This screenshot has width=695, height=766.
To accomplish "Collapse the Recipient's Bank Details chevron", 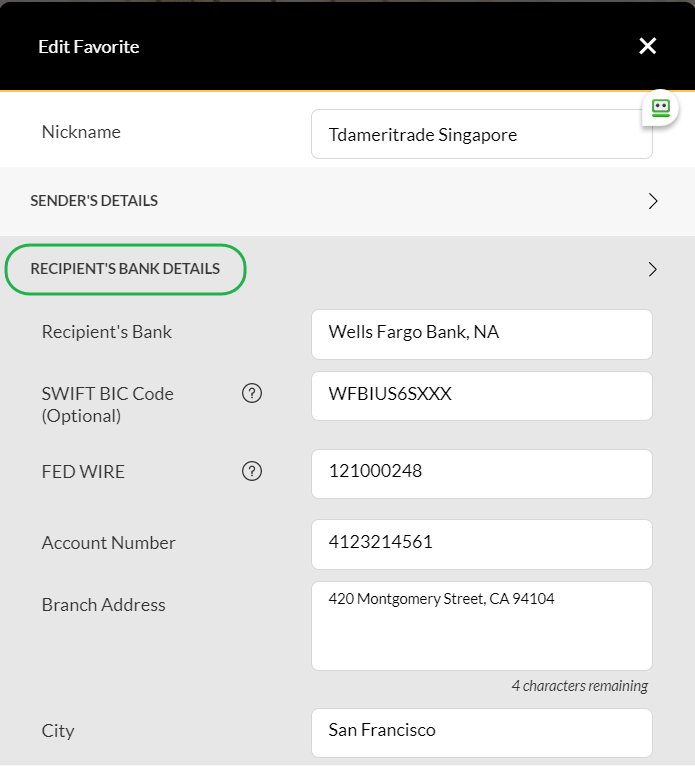I will pos(653,269).
